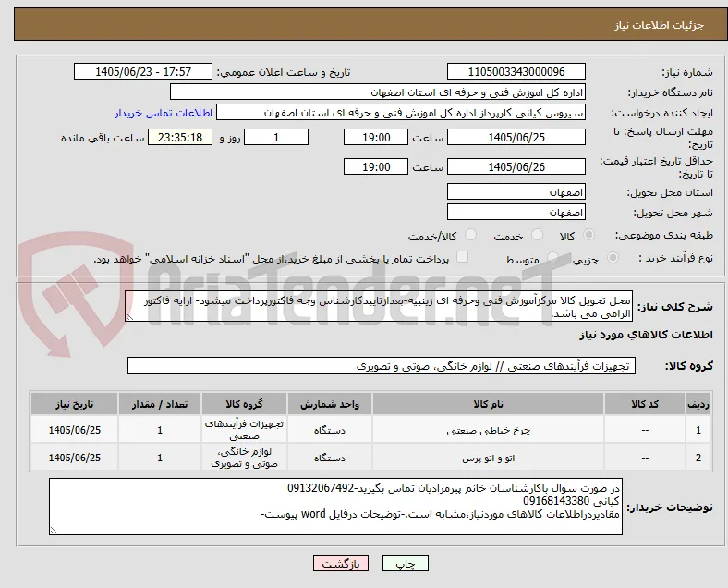
Task: Click the goods group field تجهیزات فرآیندهای صنعتی
Action: point(382,365)
